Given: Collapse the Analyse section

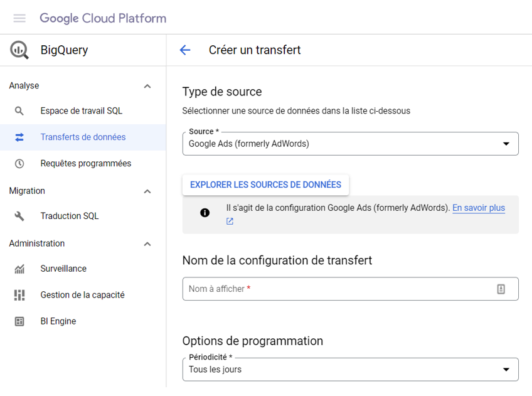Looking at the screenshot, I should [x=147, y=86].
